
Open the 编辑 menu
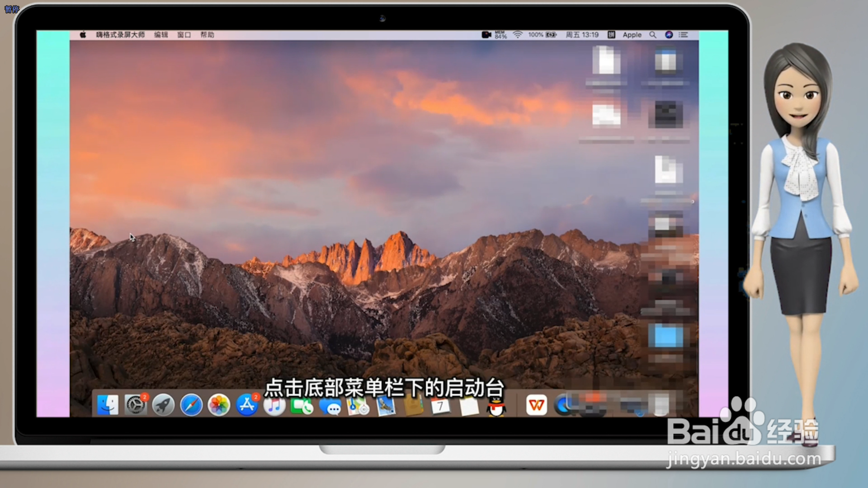(x=160, y=35)
